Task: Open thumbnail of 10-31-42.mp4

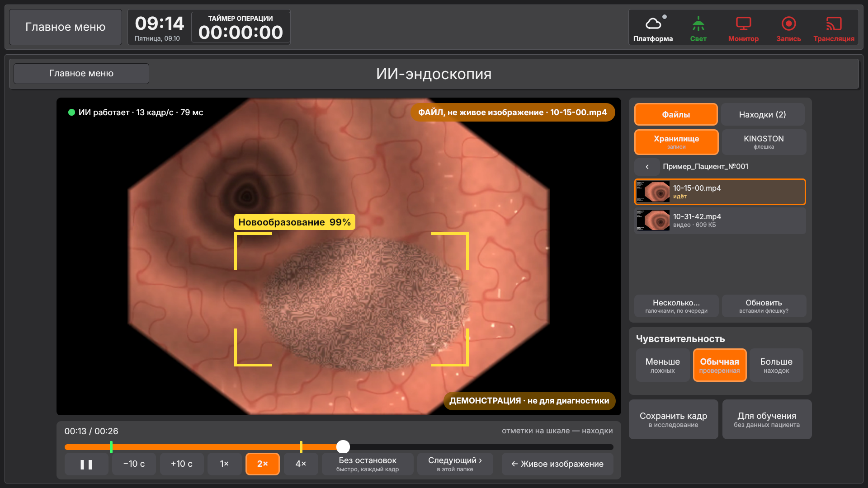Action: (653, 221)
